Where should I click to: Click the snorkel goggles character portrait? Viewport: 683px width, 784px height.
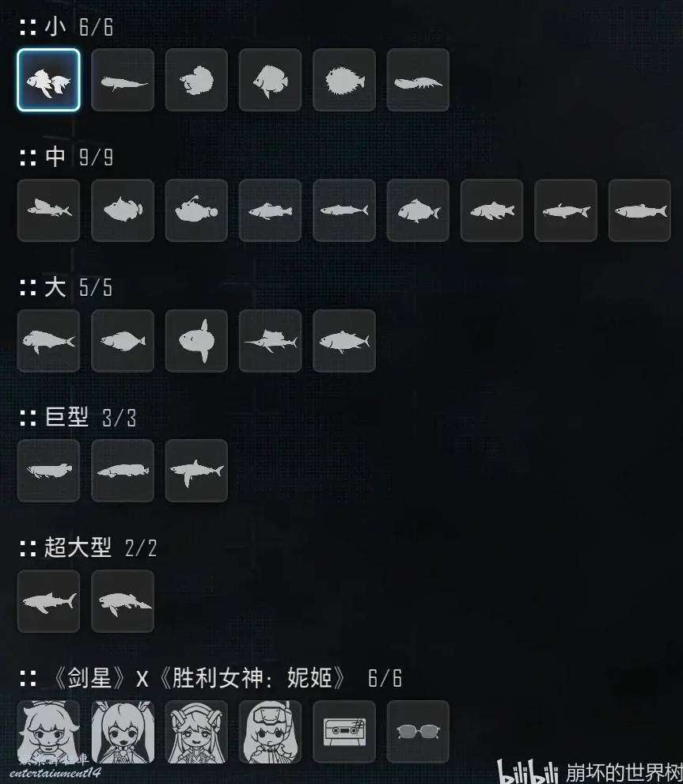pyautogui.click(x=270, y=732)
